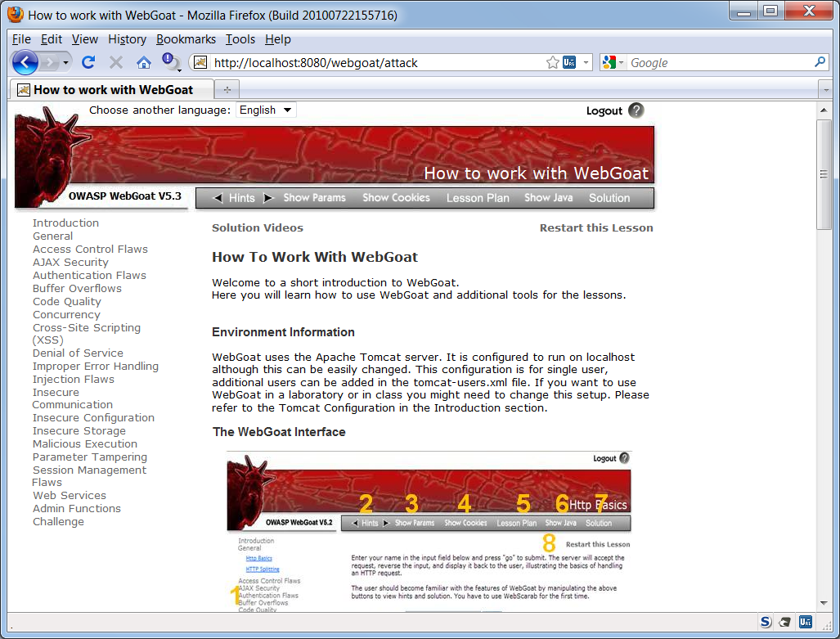This screenshot has width=840, height=639.
Task: Click the question mark help icon
Action: [x=636, y=110]
